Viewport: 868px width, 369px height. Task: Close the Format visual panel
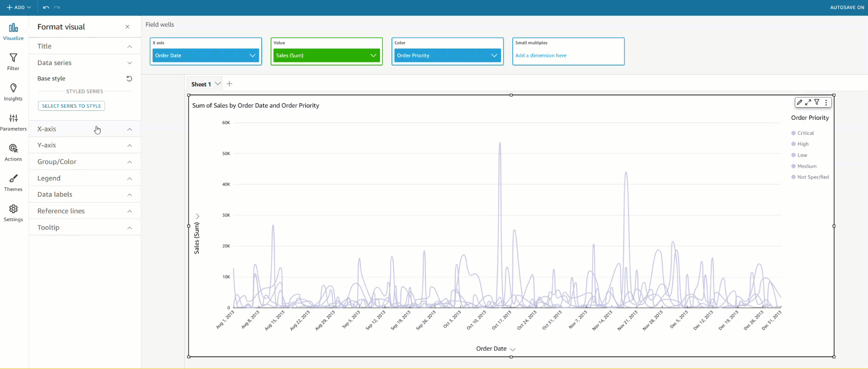click(x=128, y=27)
